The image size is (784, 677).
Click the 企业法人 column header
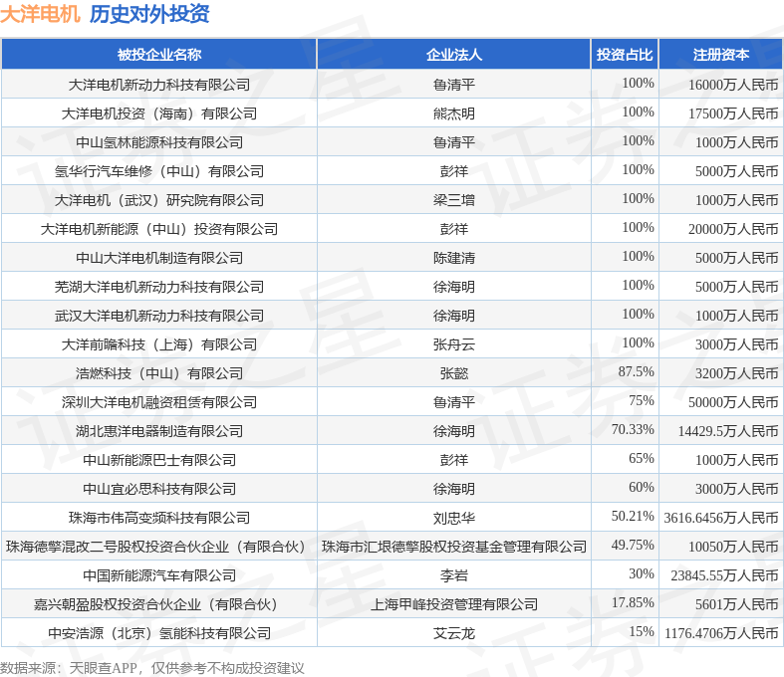(x=454, y=55)
